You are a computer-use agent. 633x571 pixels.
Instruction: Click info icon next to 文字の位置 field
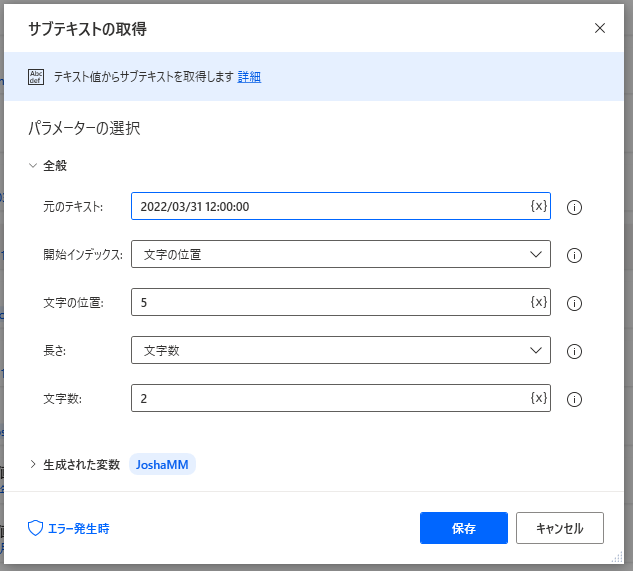pyautogui.click(x=574, y=303)
